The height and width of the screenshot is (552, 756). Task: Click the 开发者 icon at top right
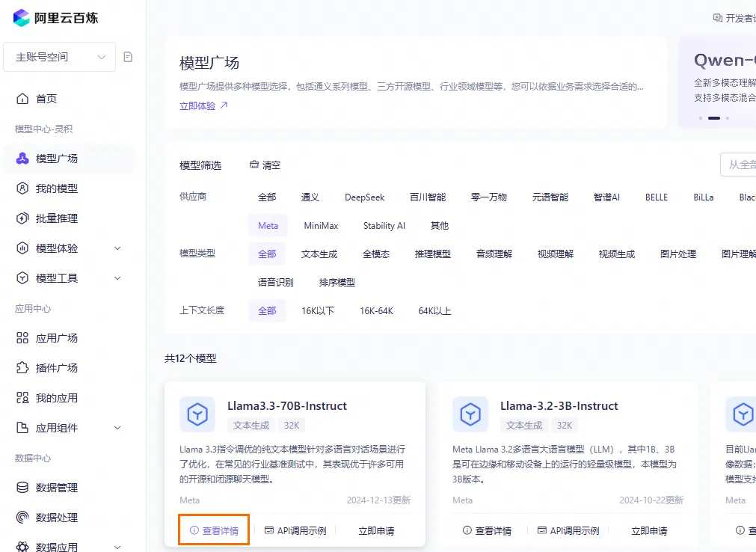tap(718, 18)
